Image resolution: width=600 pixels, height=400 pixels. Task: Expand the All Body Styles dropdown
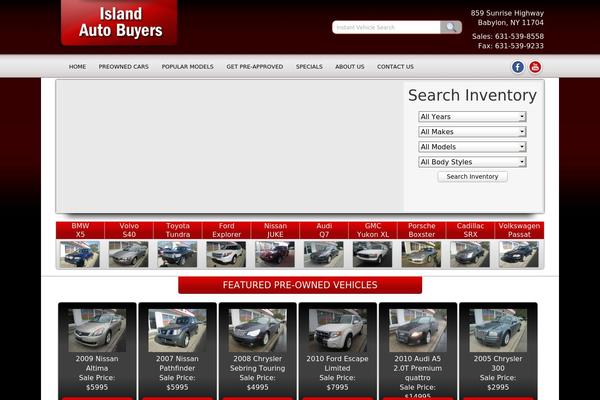(x=472, y=162)
